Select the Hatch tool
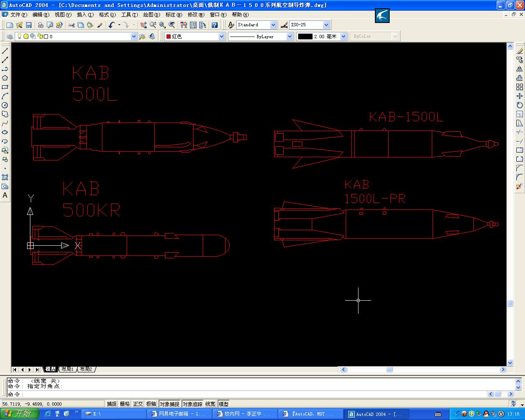Image resolution: width=525 pixels, height=420 pixels. 5,177
